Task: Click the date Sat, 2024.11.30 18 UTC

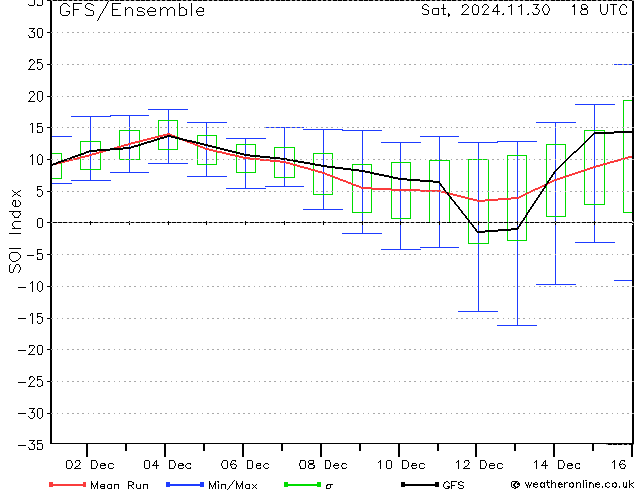Action: click(x=524, y=10)
